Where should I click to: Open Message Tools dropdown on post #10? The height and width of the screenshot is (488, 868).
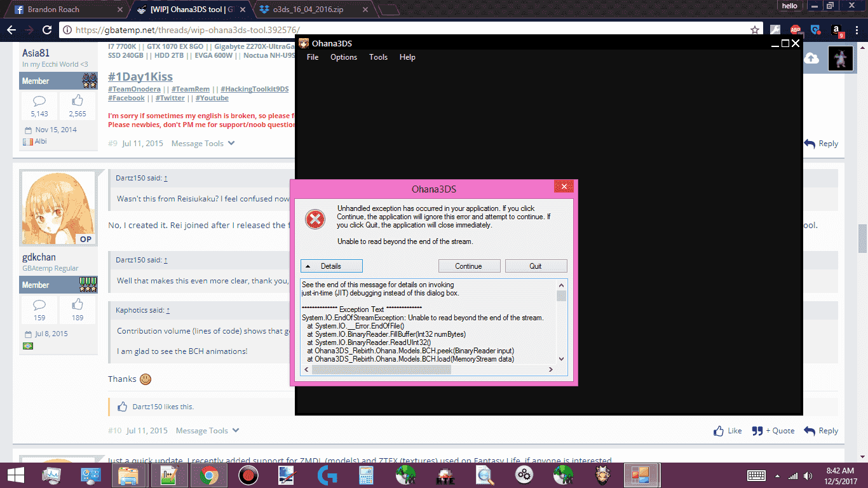pyautogui.click(x=208, y=431)
